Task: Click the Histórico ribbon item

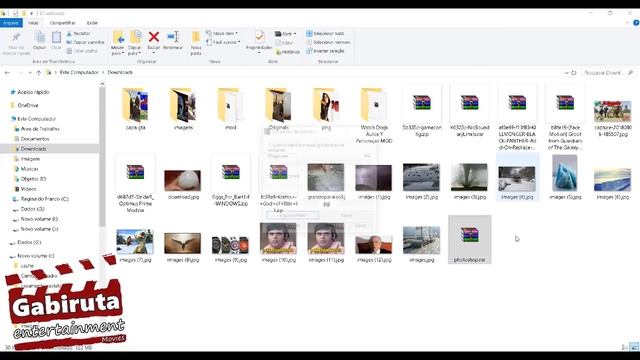Action: pos(288,52)
